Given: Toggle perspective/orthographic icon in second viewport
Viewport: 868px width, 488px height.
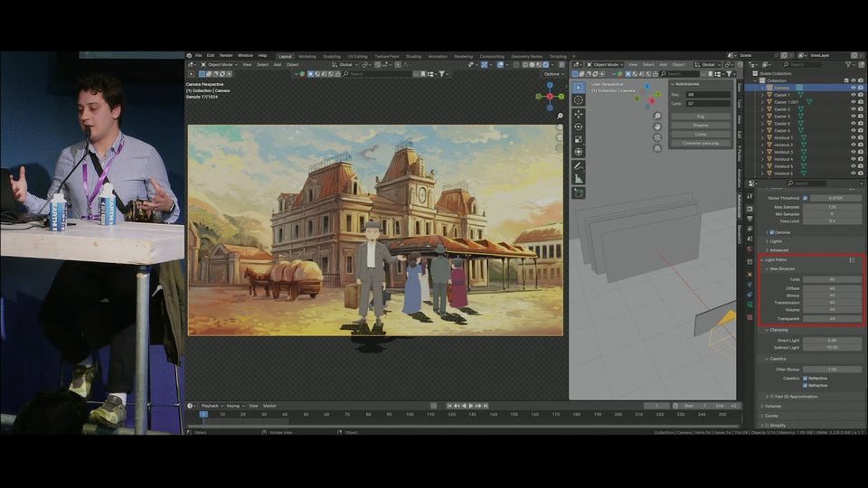Looking at the screenshot, I should [x=657, y=148].
